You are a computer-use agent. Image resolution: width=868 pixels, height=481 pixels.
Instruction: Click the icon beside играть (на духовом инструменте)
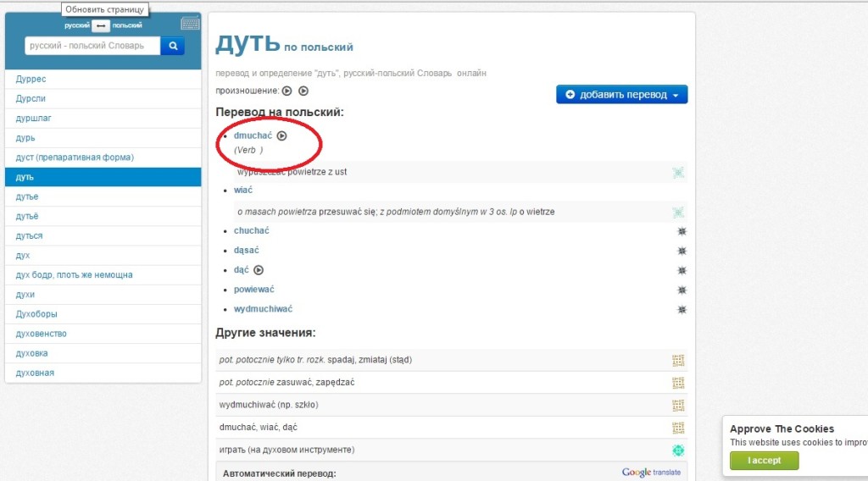pos(678,451)
